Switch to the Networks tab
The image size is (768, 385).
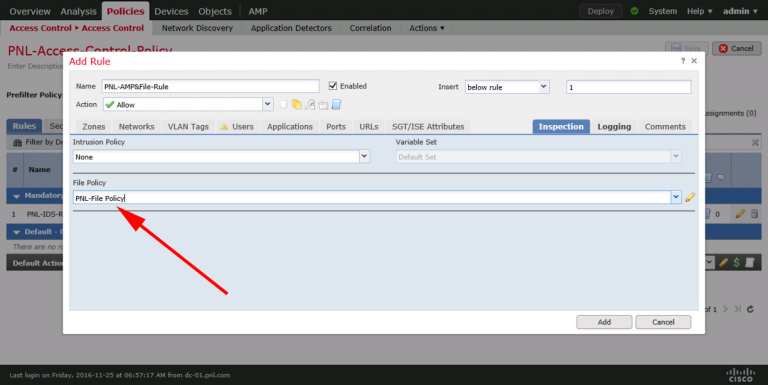[136, 126]
